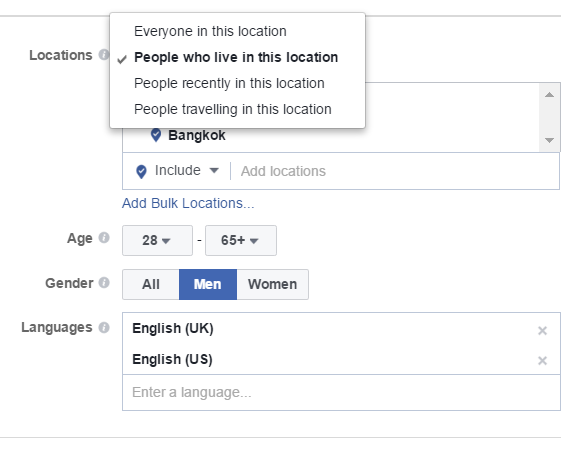Click the Gender info icon

point(104,283)
